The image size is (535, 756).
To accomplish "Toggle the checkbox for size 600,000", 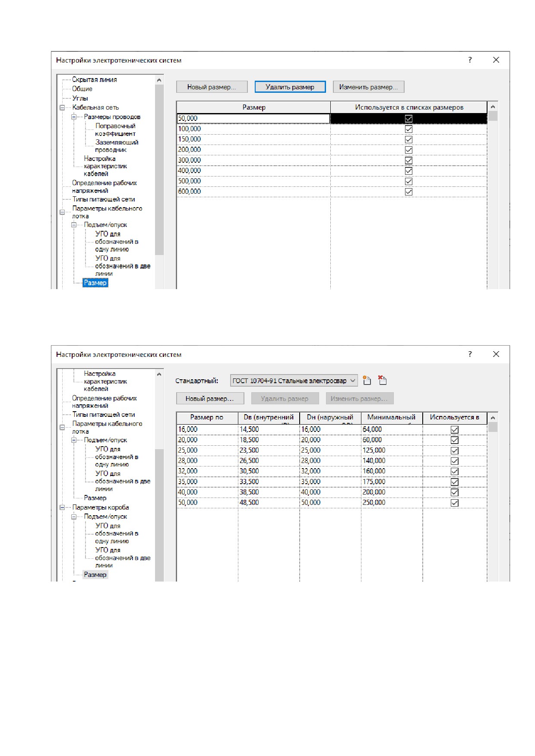I will point(408,192).
